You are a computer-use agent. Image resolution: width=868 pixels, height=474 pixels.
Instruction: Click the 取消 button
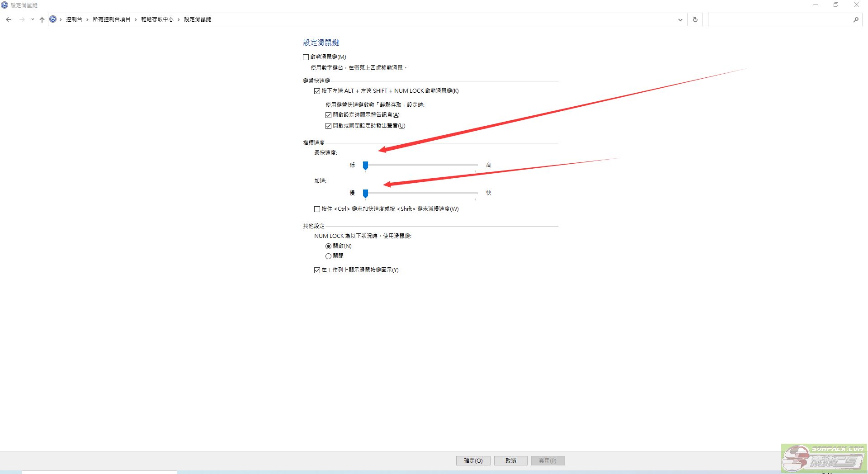pos(510,460)
